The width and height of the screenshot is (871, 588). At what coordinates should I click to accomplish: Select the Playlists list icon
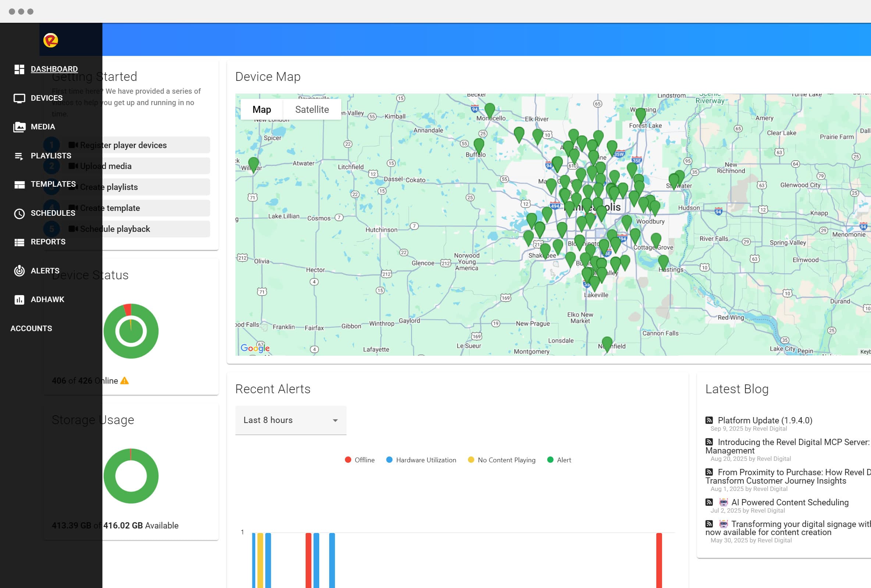[x=19, y=156]
